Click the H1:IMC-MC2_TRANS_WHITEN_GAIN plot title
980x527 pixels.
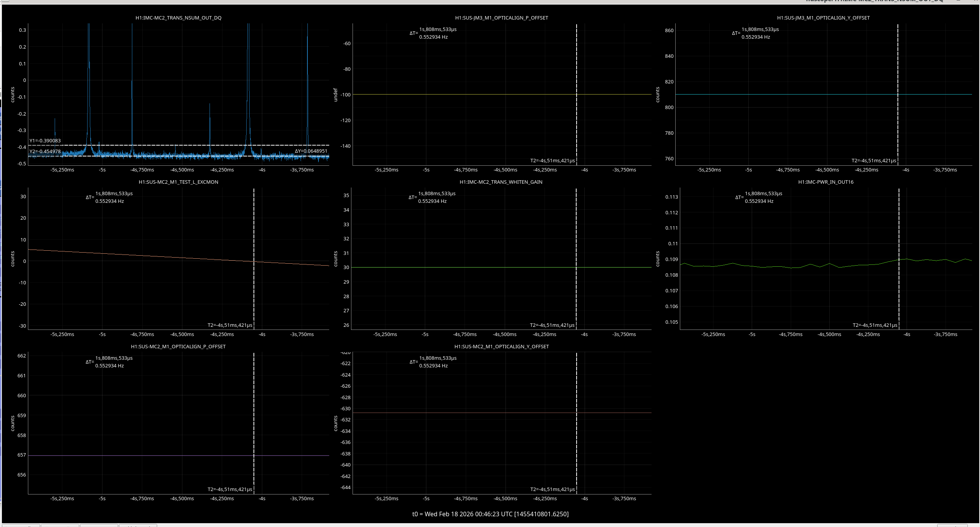[501, 182]
